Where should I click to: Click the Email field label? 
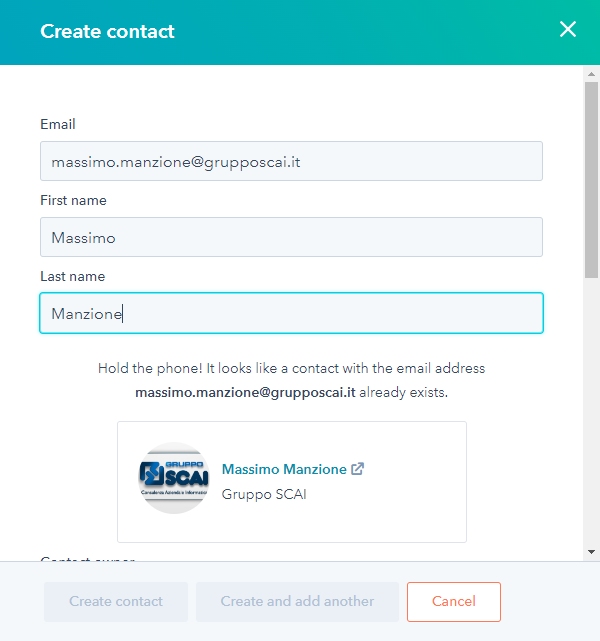(x=58, y=125)
